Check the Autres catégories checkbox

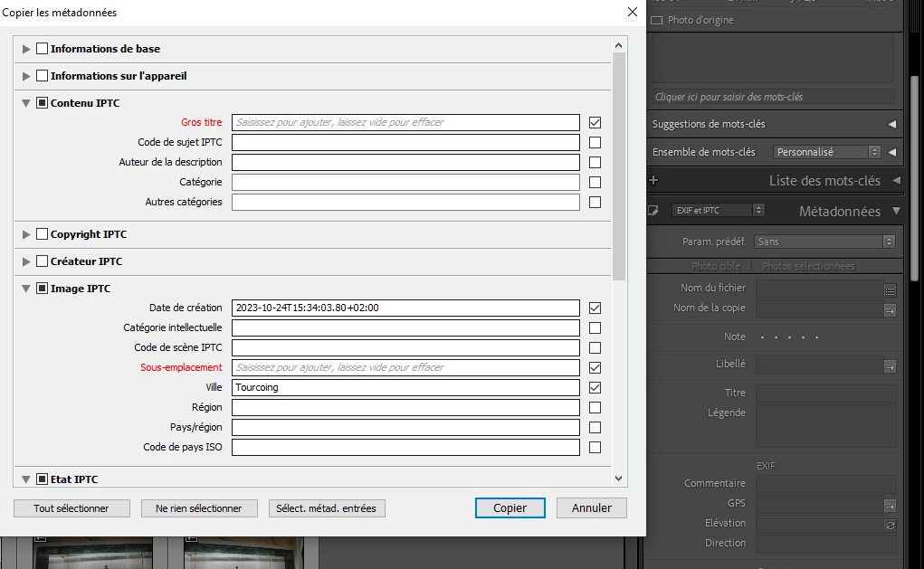[595, 202]
